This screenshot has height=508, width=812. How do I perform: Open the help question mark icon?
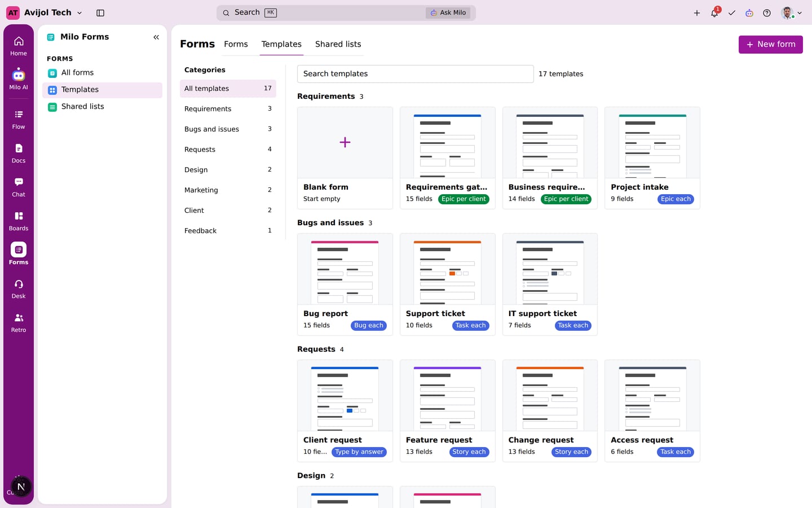pyautogui.click(x=767, y=12)
